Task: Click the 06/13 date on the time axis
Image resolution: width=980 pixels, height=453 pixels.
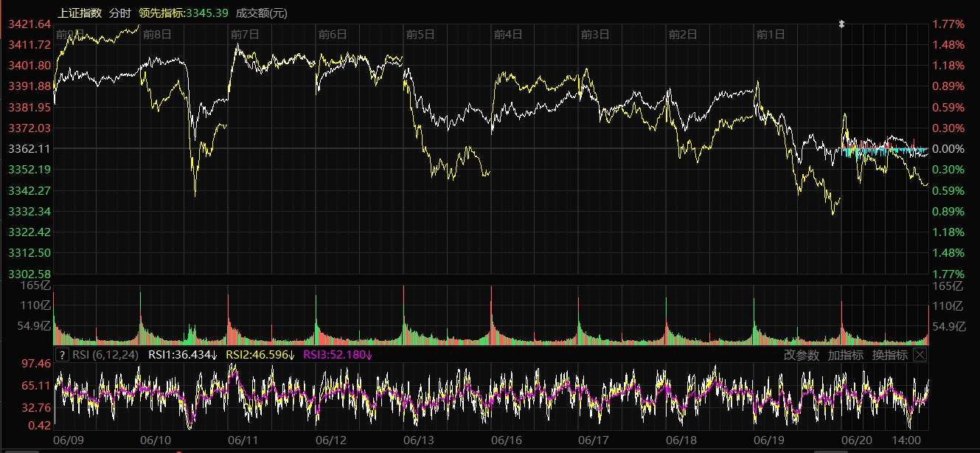Action: [419, 440]
